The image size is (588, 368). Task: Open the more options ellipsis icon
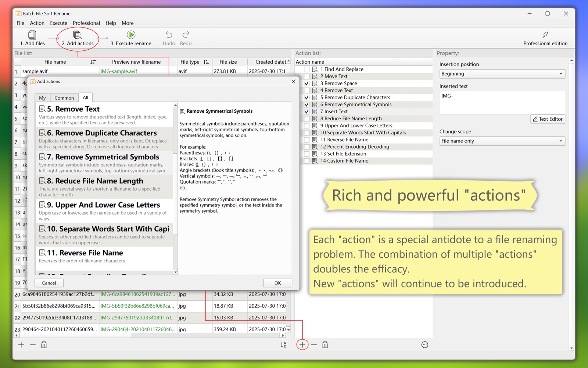pyautogui.click(x=424, y=345)
